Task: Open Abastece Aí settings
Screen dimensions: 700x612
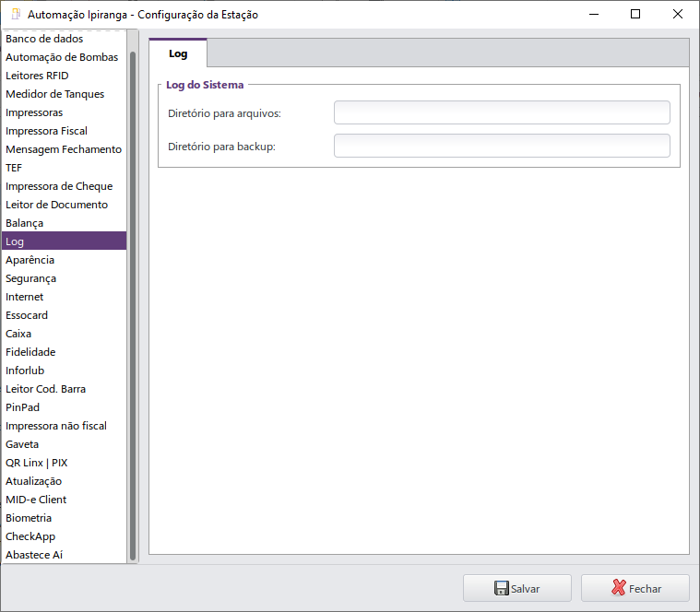Action: [65, 555]
